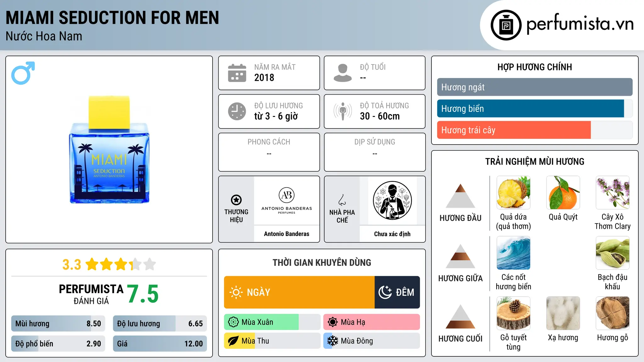Open the Chưa xác định perfumer link
This screenshot has height=362, width=644.
(392, 234)
